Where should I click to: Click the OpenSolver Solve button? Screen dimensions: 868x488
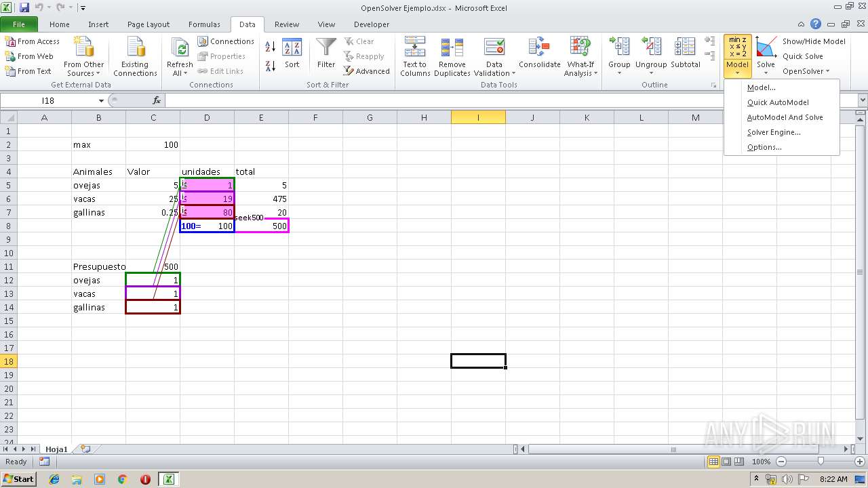766,56
